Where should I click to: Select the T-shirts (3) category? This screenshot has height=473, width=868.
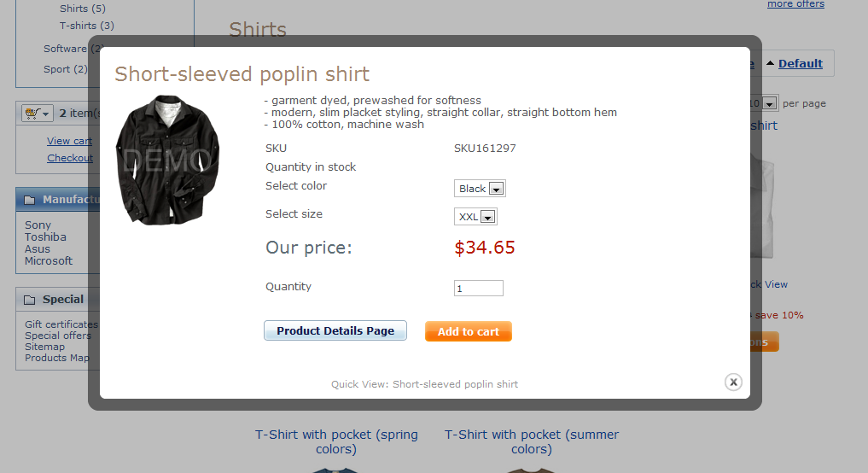[86, 26]
